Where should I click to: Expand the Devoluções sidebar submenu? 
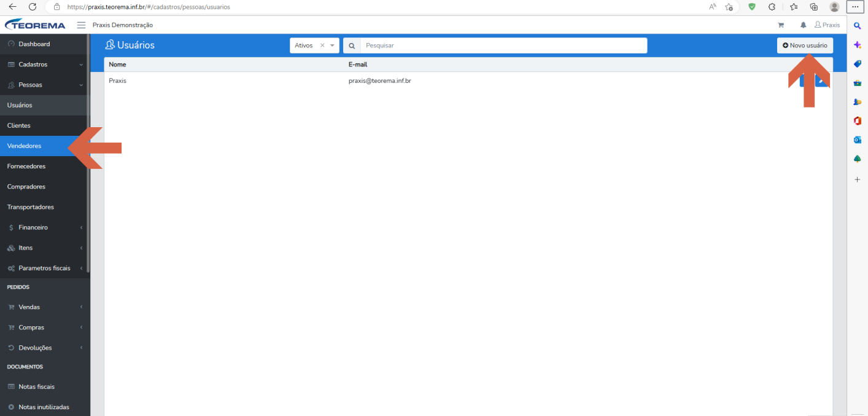pos(45,348)
